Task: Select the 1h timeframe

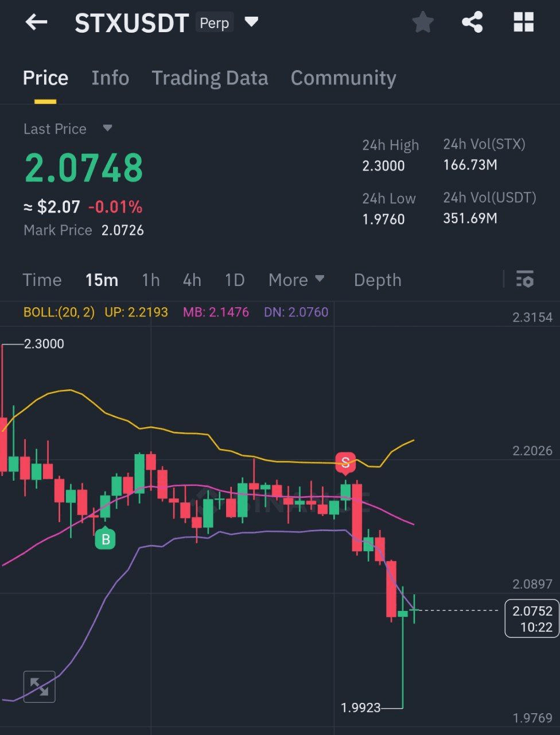Action: [x=150, y=280]
